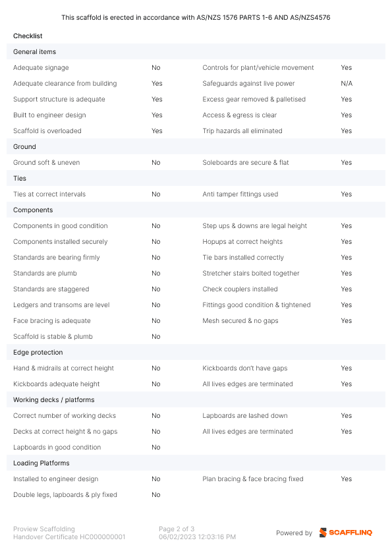Click the Adequate signage No value

tap(156, 68)
